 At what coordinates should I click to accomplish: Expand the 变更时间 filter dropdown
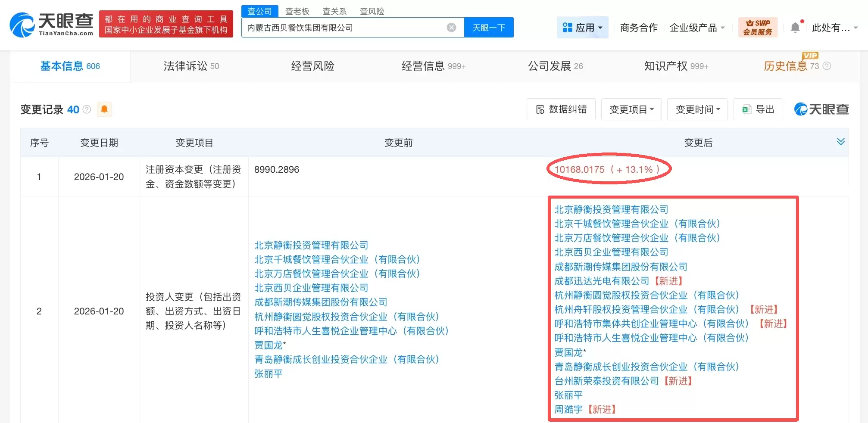click(x=697, y=109)
